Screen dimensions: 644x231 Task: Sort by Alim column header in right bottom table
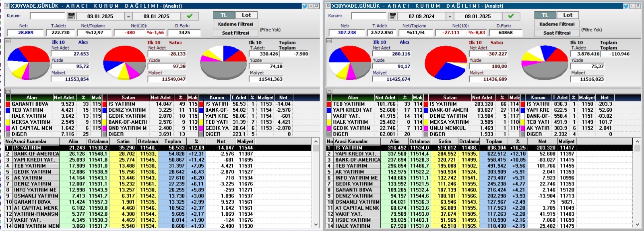[395, 142]
